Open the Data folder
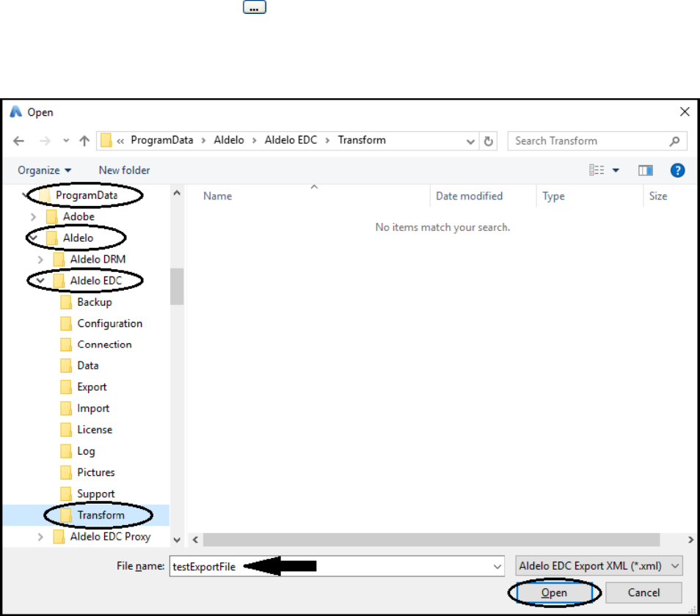The height and width of the screenshot is (616, 700). coord(87,366)
